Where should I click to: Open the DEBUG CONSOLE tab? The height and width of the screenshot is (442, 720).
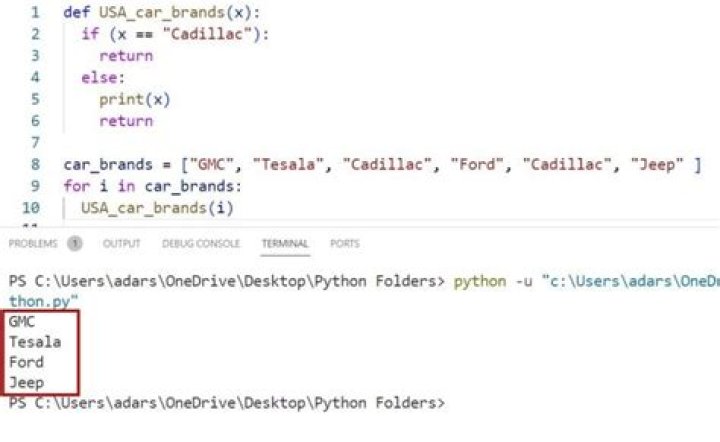(201, 243)
